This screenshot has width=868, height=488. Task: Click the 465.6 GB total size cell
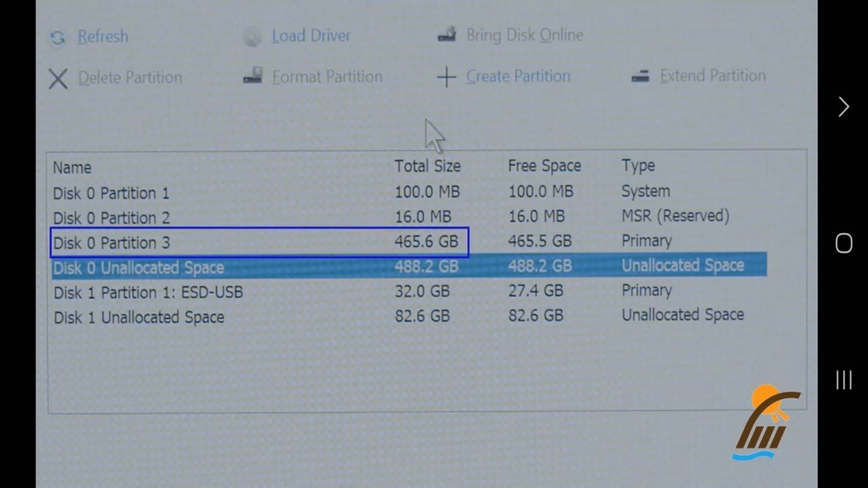pyautogui.click(x=427, y=241)
